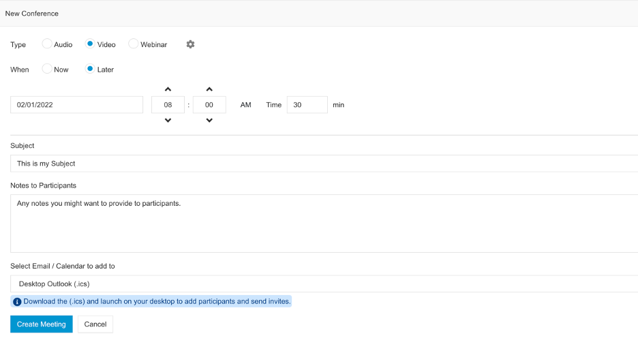Image resolution: width=638 pixels, height=364 pixels.
Task: Set the meeting to start Now
Action: 47,69
